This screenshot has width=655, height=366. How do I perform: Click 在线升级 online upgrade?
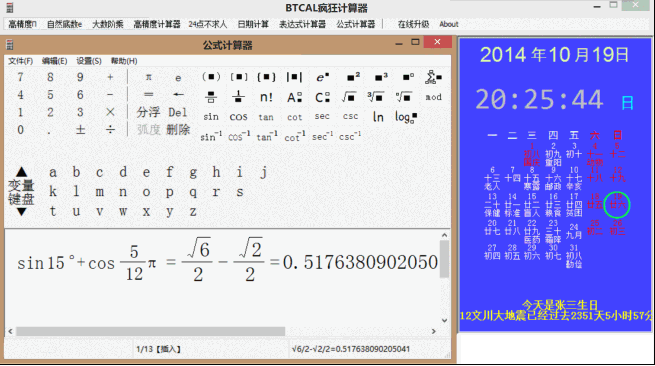pyautogui.click(x=414, y=24)
